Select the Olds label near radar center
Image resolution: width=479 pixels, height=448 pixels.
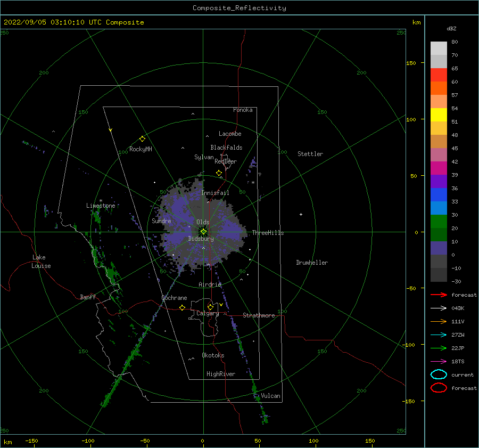[x=203, y=222]
